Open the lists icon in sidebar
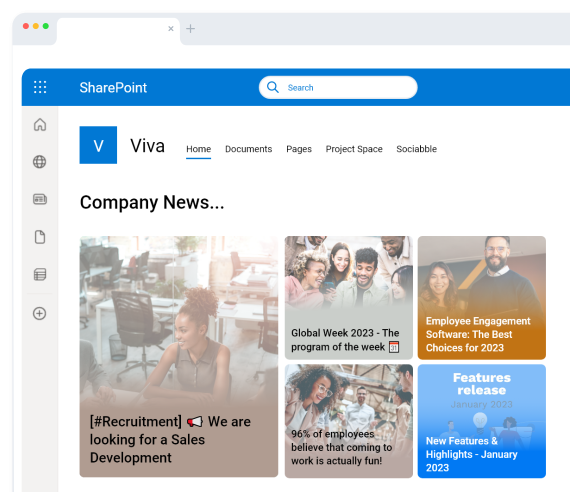 coord(40,275)
